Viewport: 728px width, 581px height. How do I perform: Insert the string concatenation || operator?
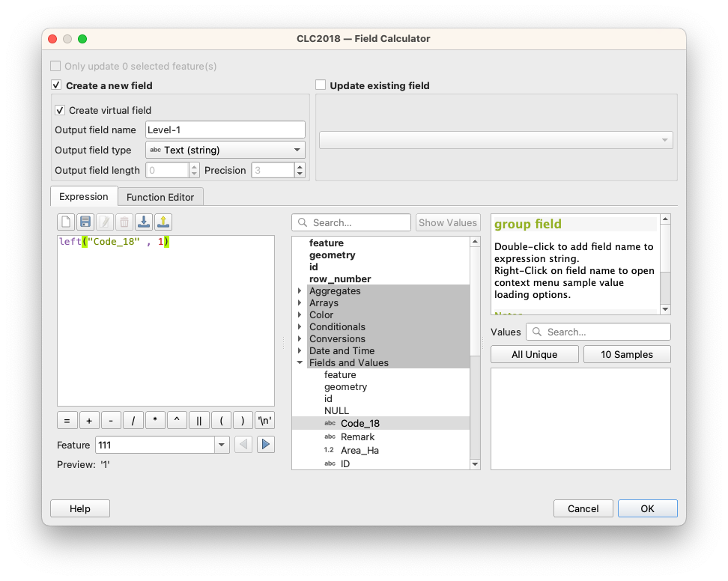tap(198, 421)
